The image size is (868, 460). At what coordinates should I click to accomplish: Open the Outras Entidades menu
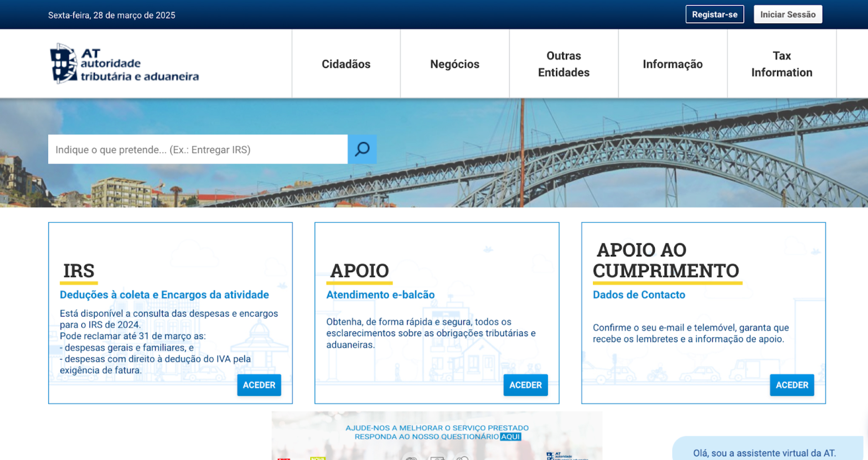tap(563, 64)
